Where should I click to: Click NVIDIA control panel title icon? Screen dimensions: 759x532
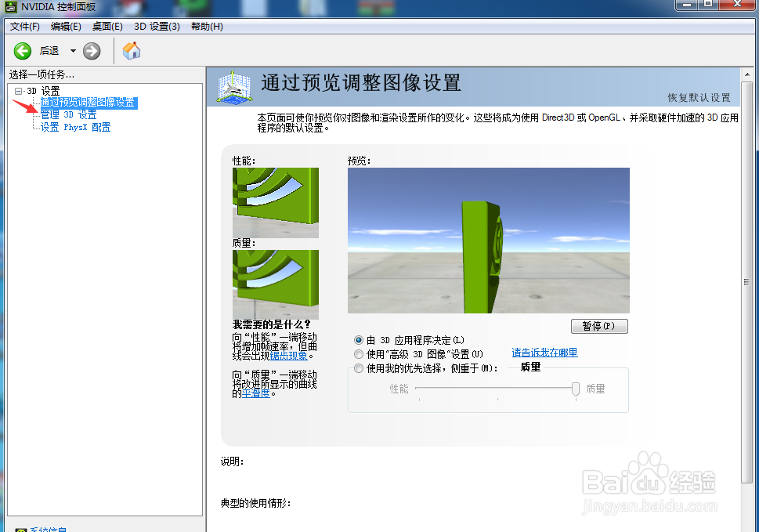pos(11,7)
